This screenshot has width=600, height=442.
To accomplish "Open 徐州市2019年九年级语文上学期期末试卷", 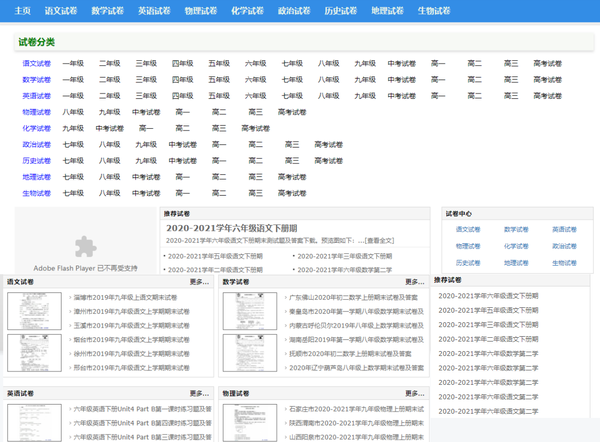I will (x=132, y=354).
